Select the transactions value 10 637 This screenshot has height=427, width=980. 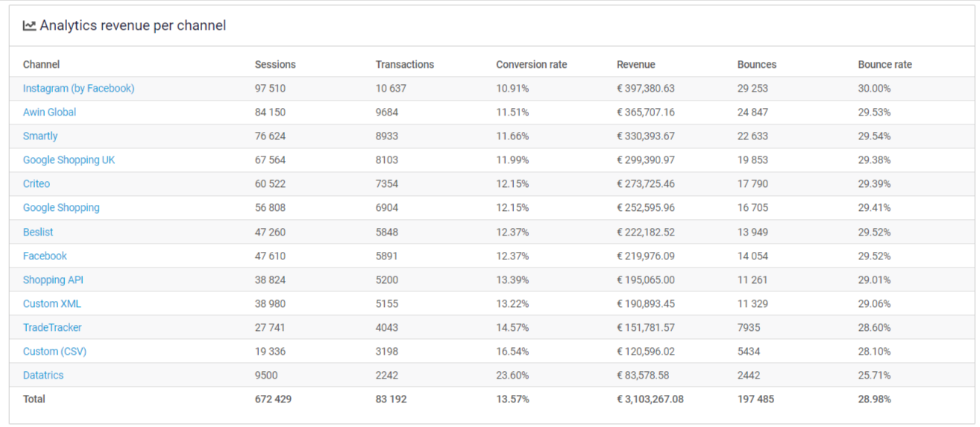point(391,88)
